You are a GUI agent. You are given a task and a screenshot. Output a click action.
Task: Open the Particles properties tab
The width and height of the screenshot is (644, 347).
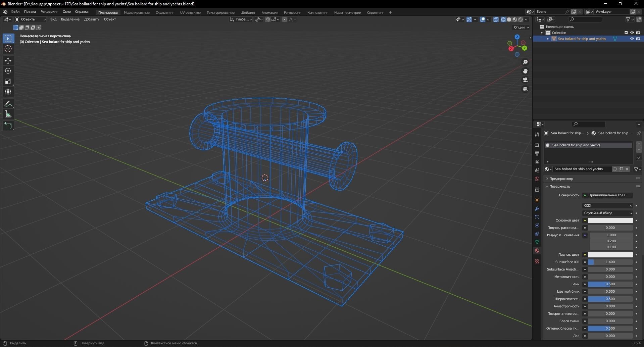click(x=537, y=217)
